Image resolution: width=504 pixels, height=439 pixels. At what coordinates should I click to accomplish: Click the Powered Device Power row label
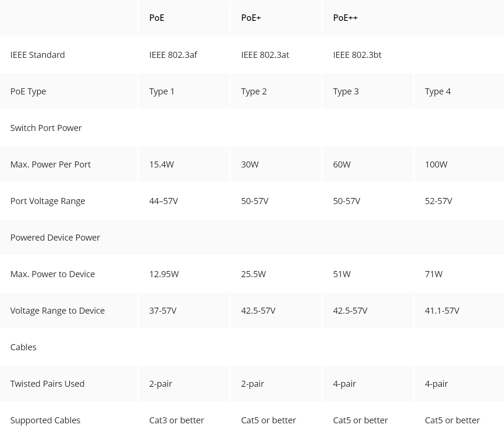tap(55, 238)
